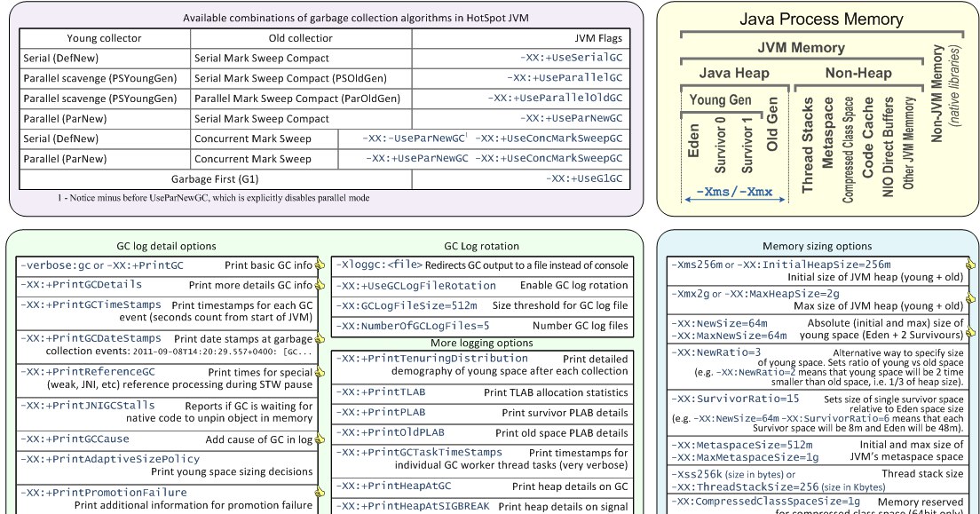
Task: Click the -XX:MaxMetaspaceSize=1g option
Action: [x=745, y=457]
